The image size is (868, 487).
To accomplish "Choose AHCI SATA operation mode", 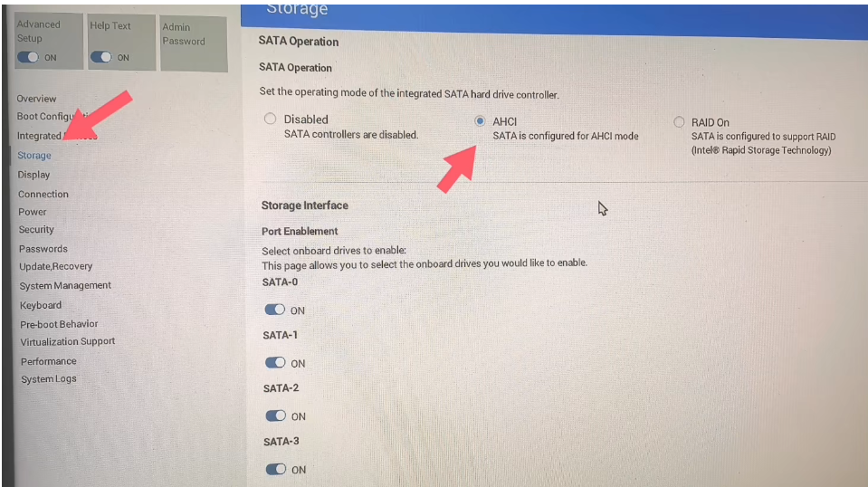I will tap(480, 120).
